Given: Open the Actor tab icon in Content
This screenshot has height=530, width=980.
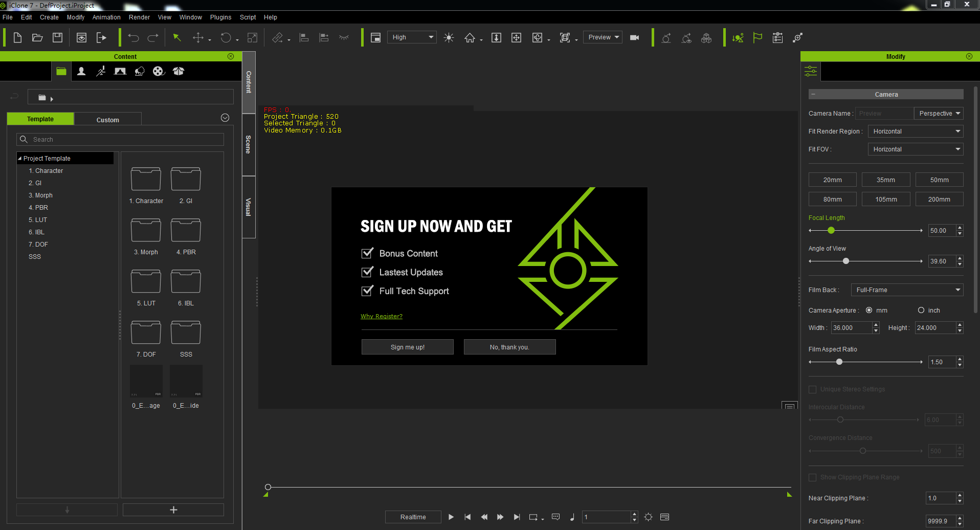Looking at the screenshot, I should 81,71.
